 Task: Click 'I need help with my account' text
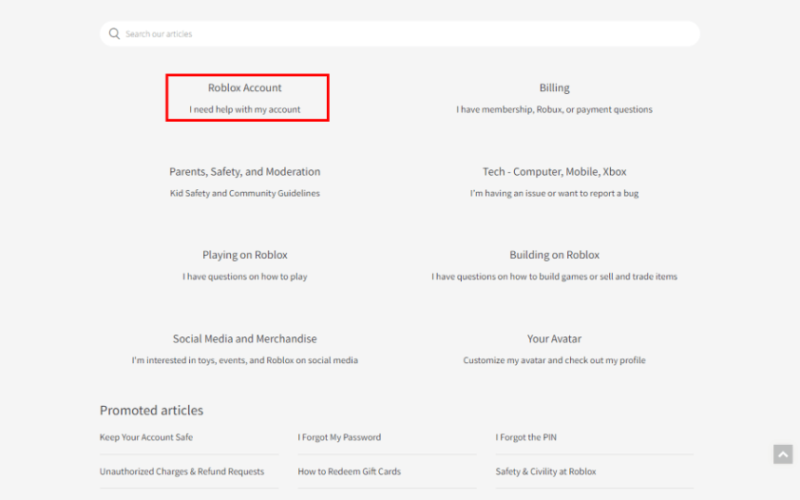coord(245,109)
